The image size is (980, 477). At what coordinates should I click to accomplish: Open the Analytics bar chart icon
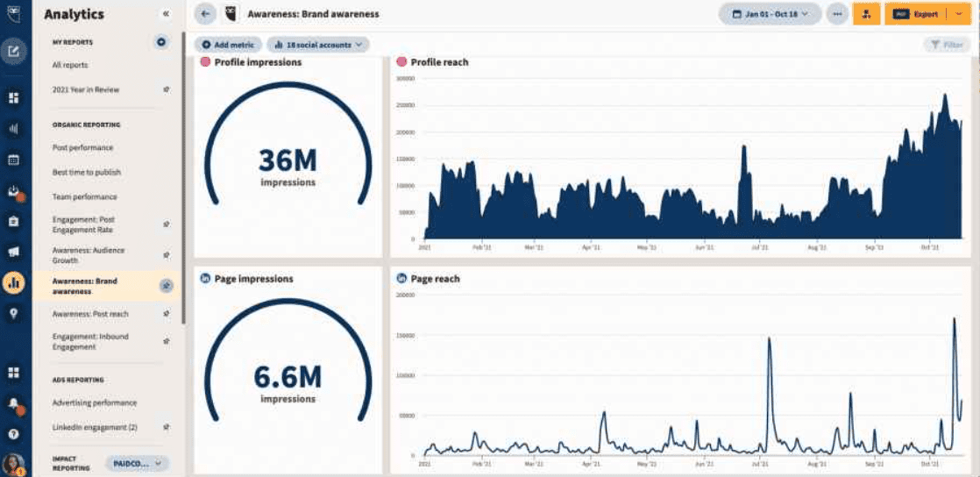[14, 283]
